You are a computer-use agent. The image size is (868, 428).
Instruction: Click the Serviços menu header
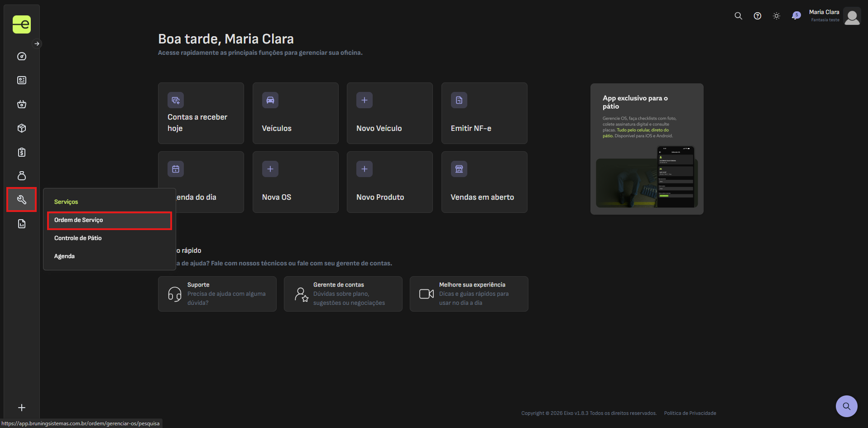tap(66, 202)
